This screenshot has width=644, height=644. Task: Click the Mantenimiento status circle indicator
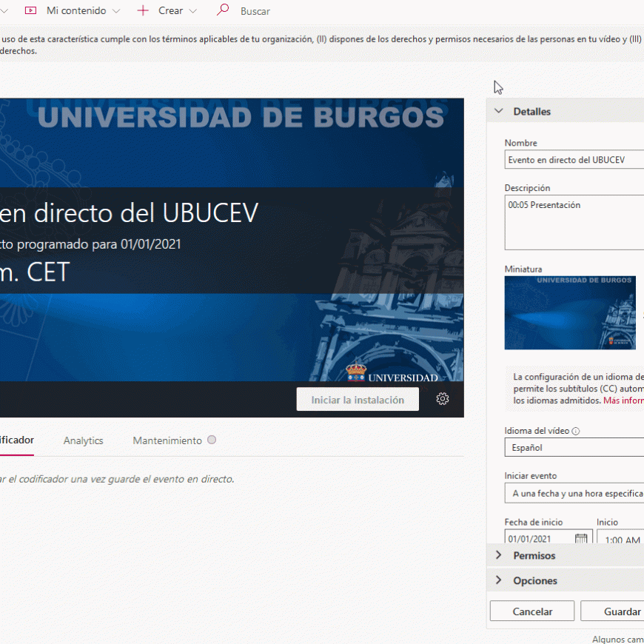212,440
